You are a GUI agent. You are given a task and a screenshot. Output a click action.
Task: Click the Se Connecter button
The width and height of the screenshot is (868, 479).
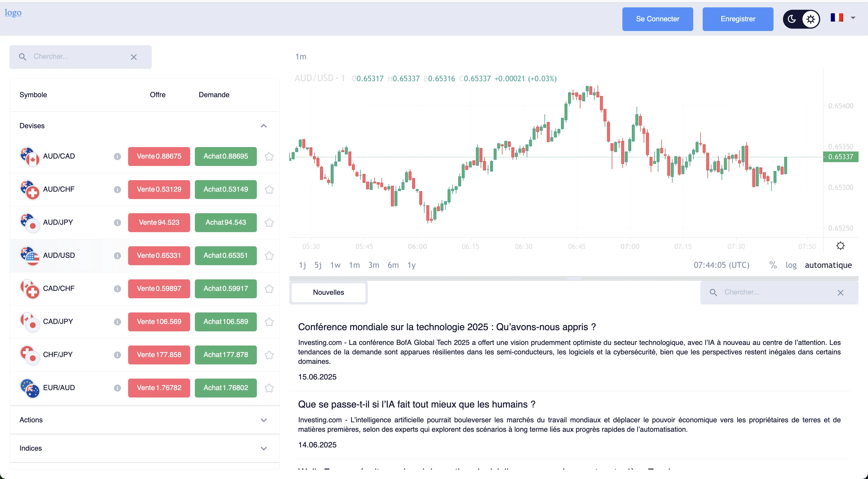click(x=657, y=19)
